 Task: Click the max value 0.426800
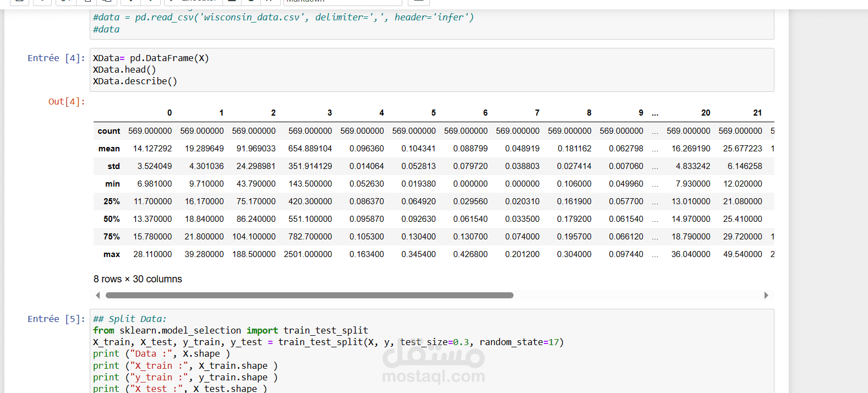(470, 254)
